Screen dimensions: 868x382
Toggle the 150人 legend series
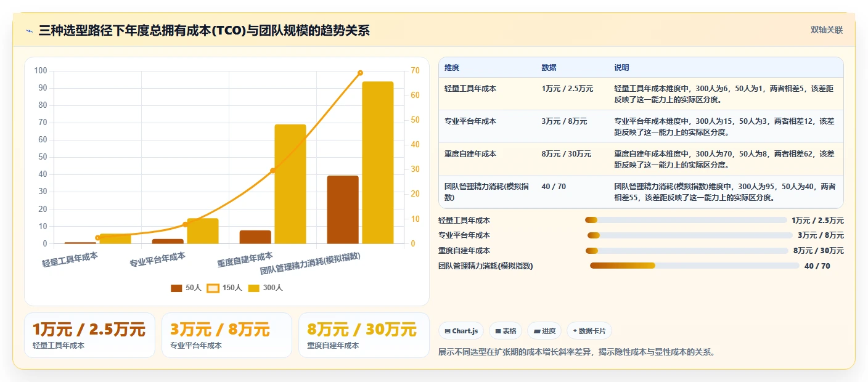tap(224, 288)
